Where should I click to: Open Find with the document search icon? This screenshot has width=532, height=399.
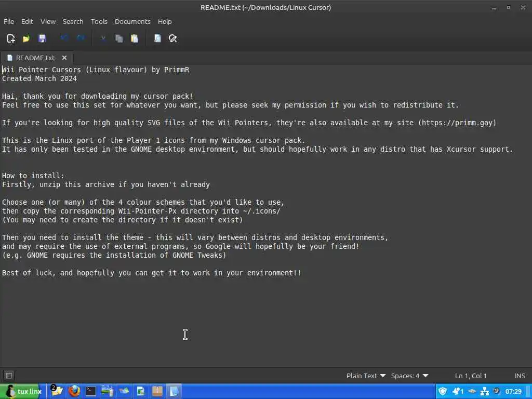point(157,38)
